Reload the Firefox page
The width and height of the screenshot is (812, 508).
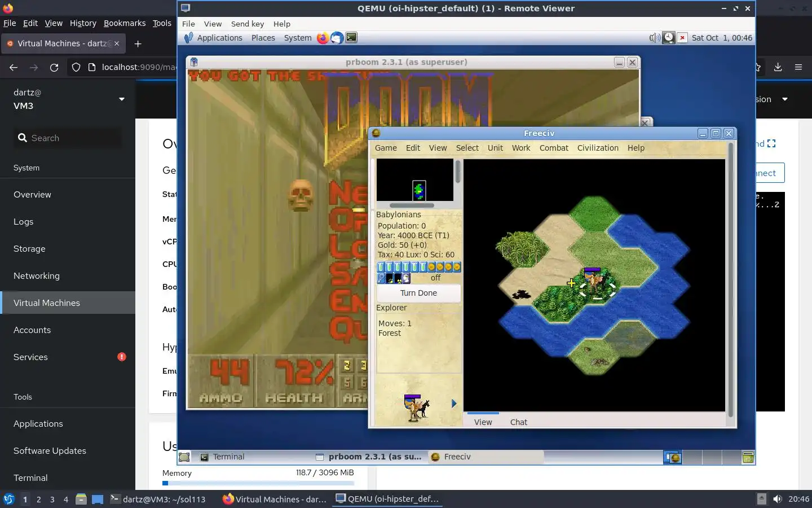pyautogui.click(x=54, y=67)
